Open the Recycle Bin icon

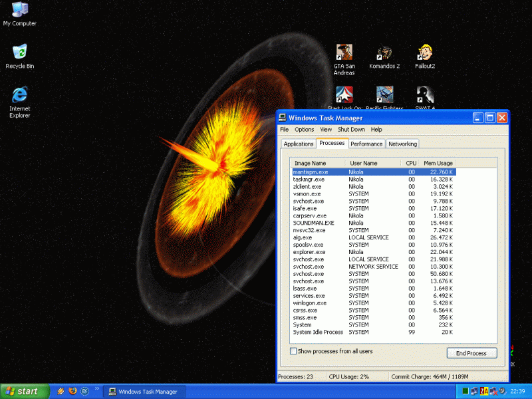click(x=19, y=52)
